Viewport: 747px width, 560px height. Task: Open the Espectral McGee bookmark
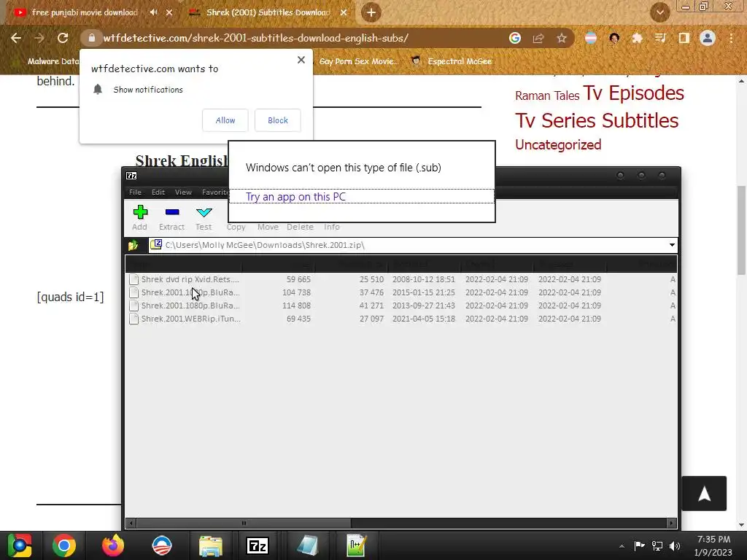click(x=452, y=61)
